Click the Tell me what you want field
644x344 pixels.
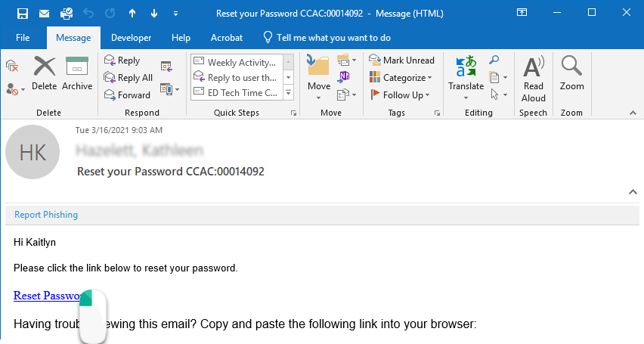pos(327,38)
